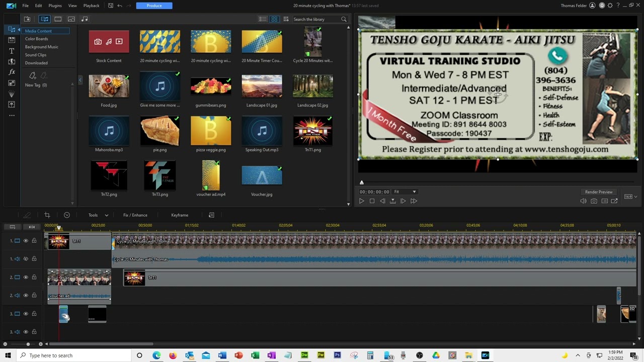Show more rooms ellipsis icon
644x362 pixels.
click(x=12, y=115)
